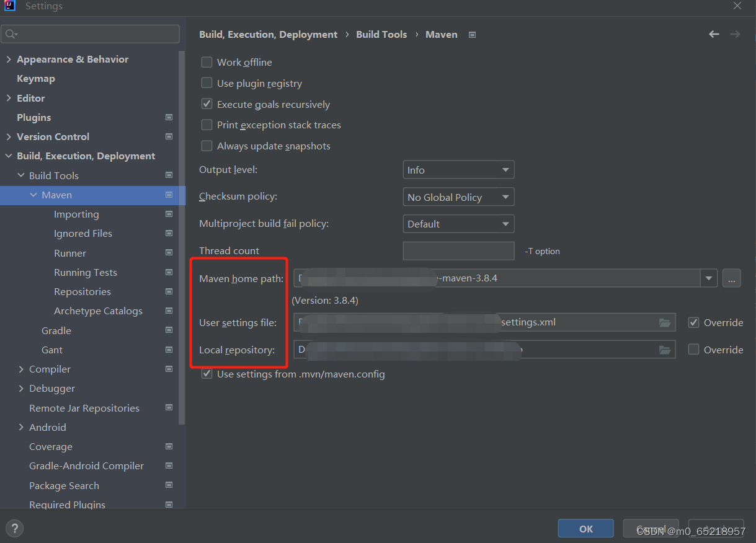The height and width of the screenshot is (543, 756).
Task: Open Remote Jar Repositories settings
Action: tap(84, 408)
